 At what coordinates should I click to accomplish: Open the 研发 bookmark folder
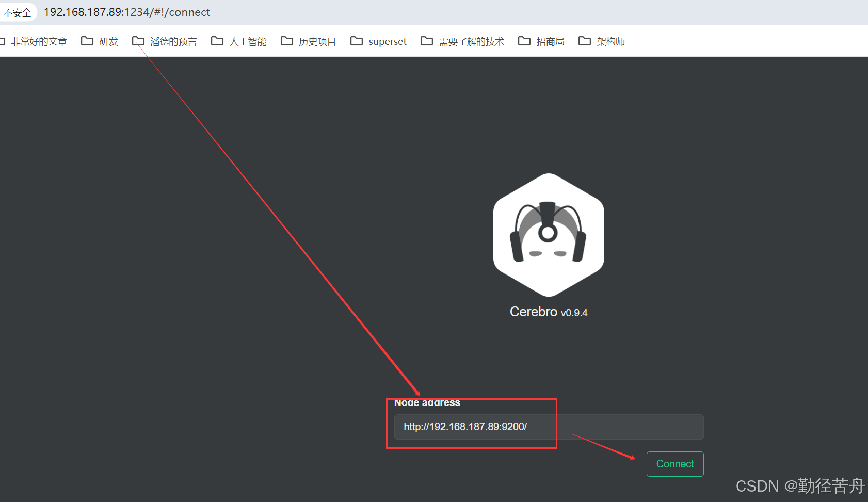point(100,41)
